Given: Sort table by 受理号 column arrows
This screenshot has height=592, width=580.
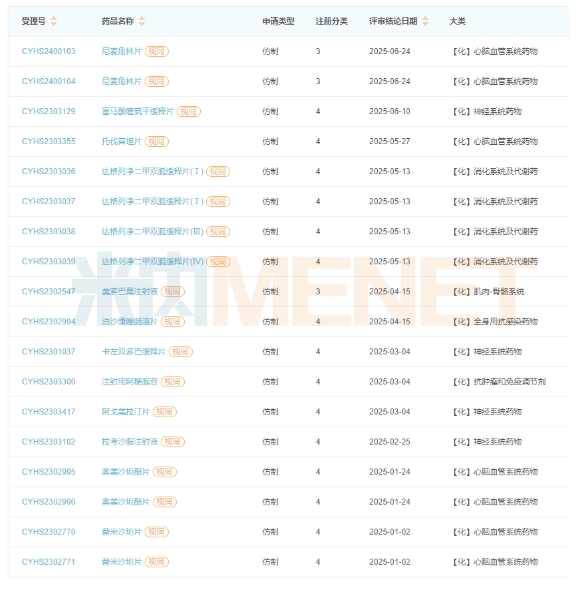Looking at the screenshot, I should [54, 21].
